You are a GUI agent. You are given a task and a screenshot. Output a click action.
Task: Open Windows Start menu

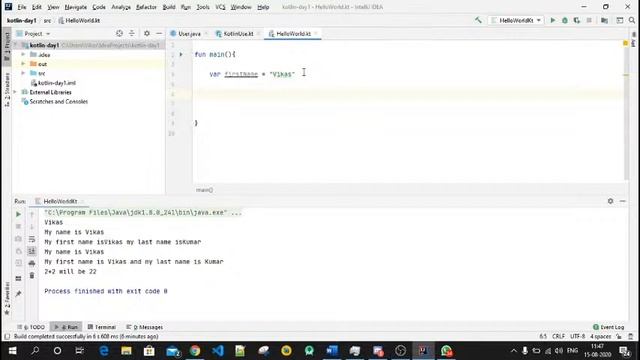tap(12, 351)
